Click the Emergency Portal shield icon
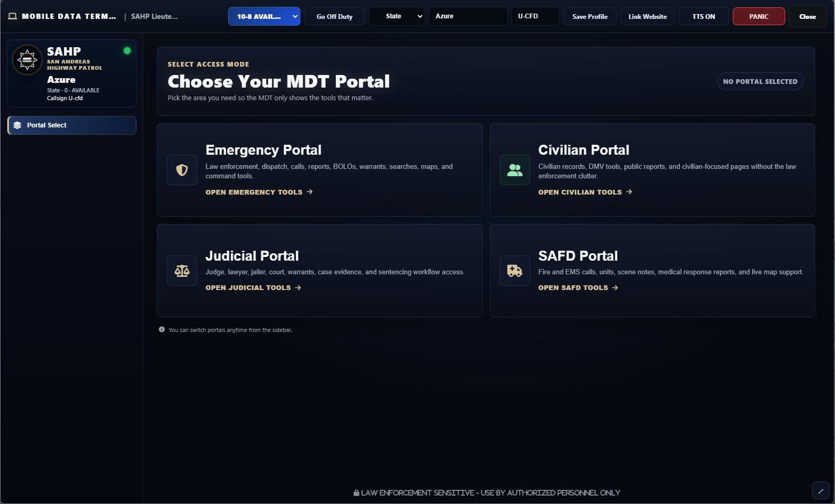835x504 pixels. coord(182,170)
